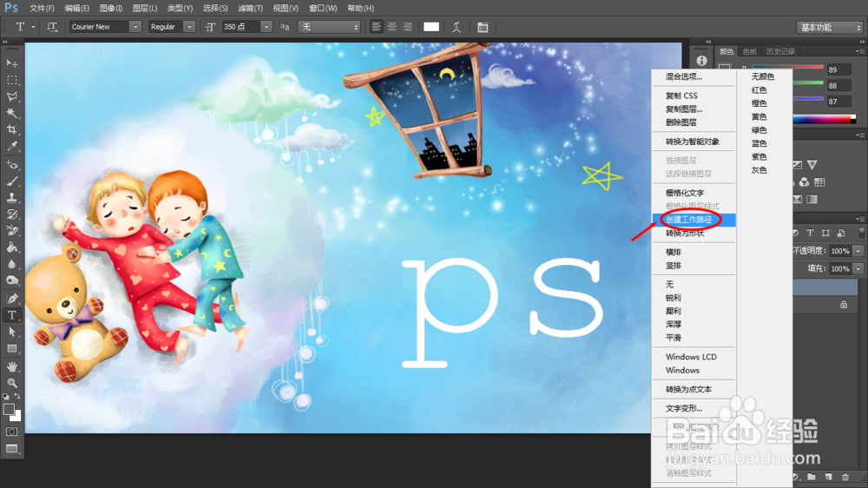Open the anti-aliasing 无 dropdown
This screenshot has width=868, height=488.
click(x=329, y=27)
